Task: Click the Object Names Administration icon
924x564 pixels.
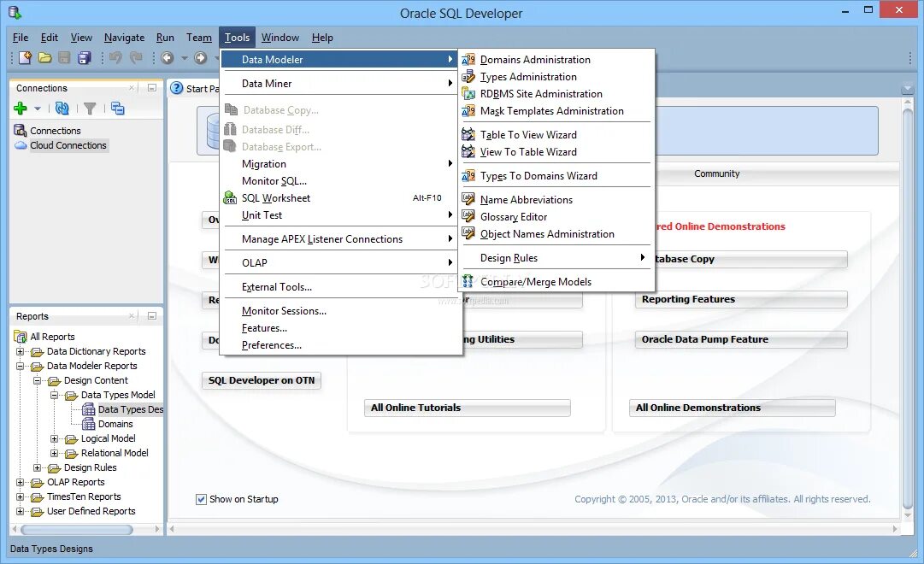Action: 468,233
